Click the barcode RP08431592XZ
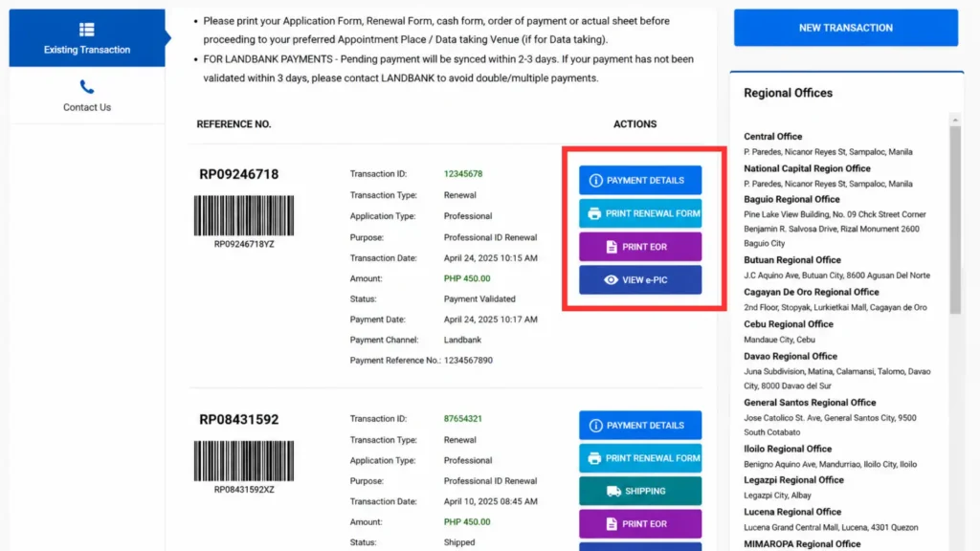 coord(244,461)
